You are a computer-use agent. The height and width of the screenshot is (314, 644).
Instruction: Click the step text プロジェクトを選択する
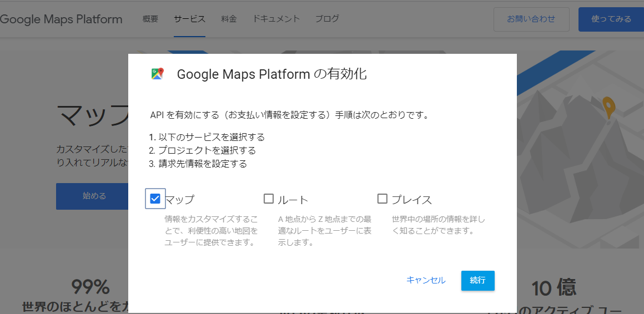coord(207,150)
